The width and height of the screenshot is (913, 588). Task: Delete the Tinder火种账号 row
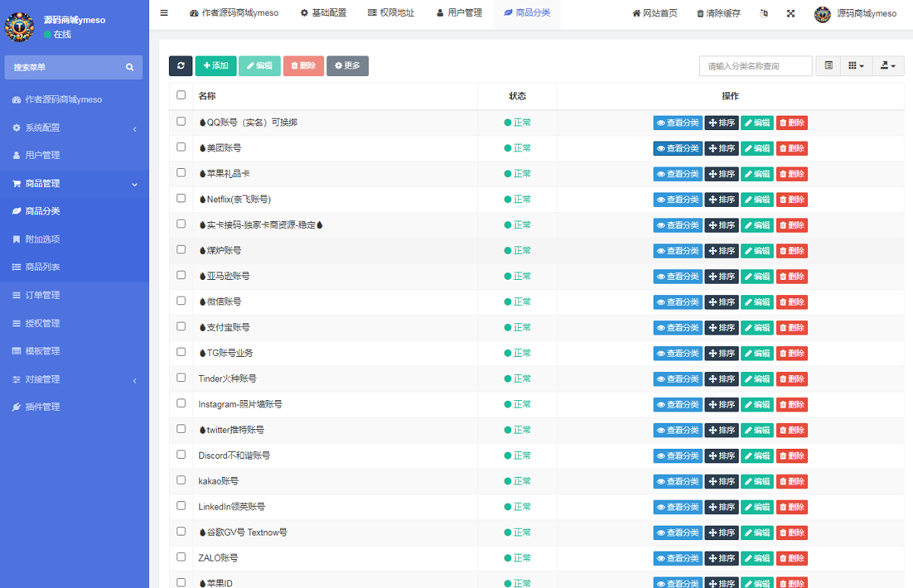pyautogui.click(x=792, y=379)
